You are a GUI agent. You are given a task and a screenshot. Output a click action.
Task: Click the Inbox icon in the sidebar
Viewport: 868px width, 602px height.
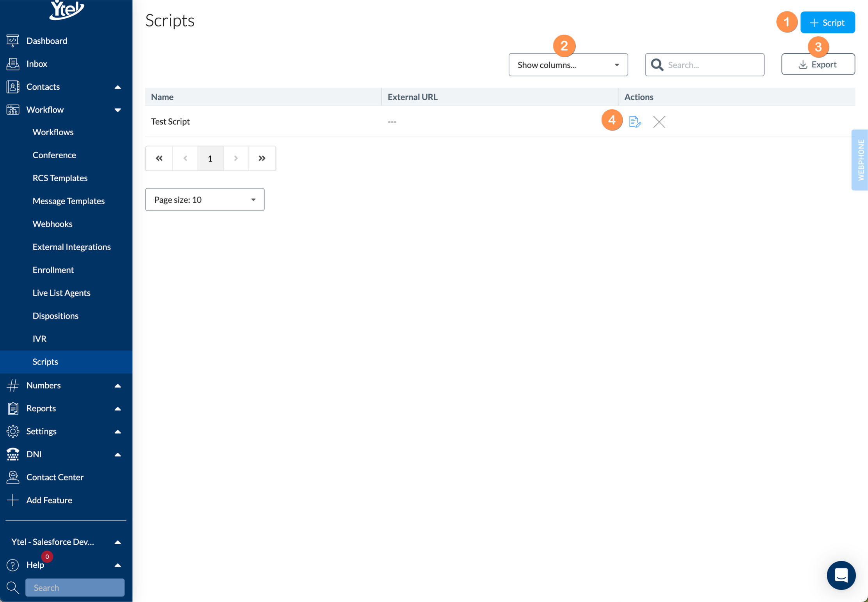coord(12,64)
